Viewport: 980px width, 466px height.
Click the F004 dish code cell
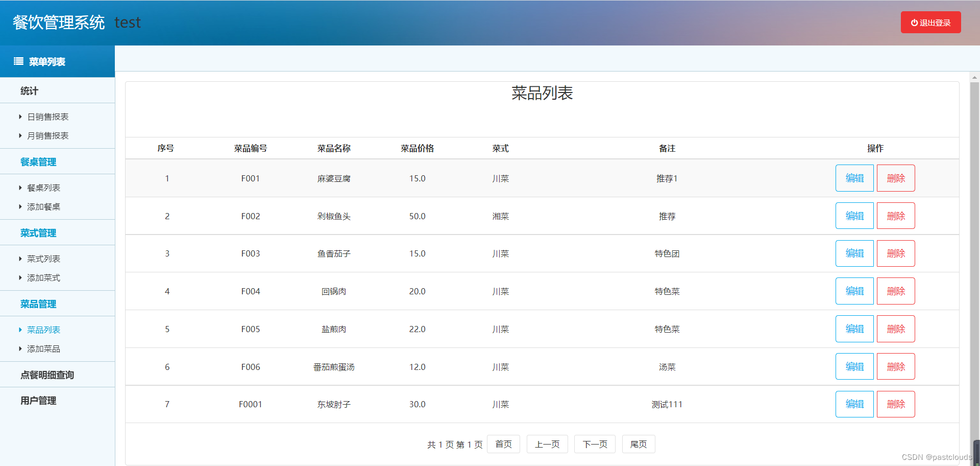pos(251,291)
